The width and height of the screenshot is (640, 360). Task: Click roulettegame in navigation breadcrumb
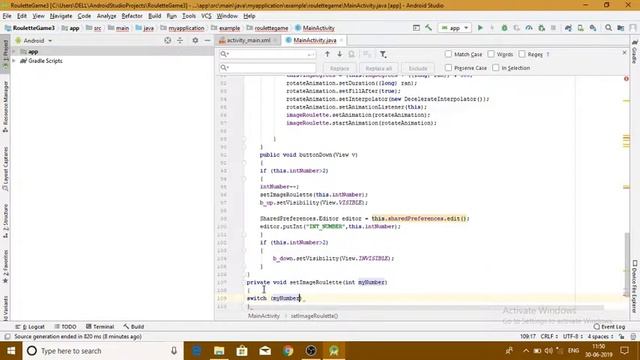[271, 28]
